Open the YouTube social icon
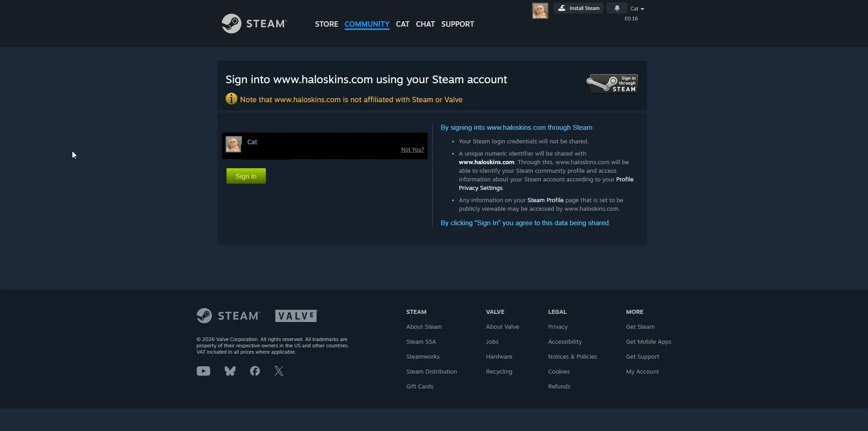This screenshot has width=868, height=431. click(x=203, y=371)
